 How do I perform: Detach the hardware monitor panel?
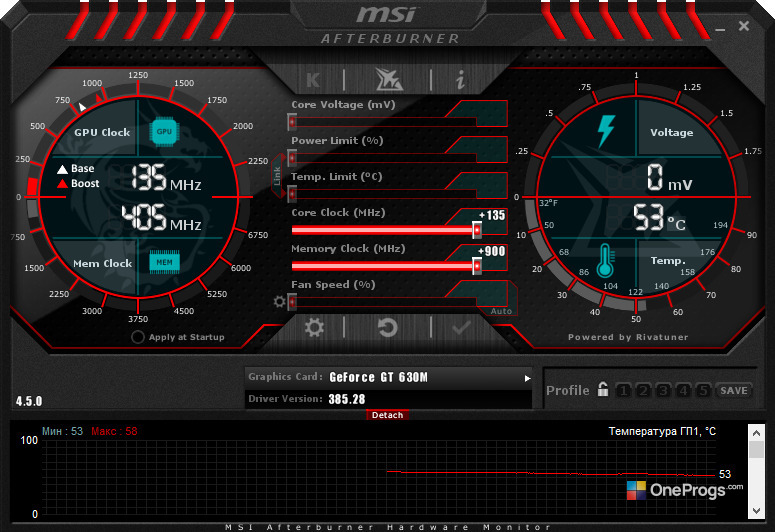click(388, 415)
